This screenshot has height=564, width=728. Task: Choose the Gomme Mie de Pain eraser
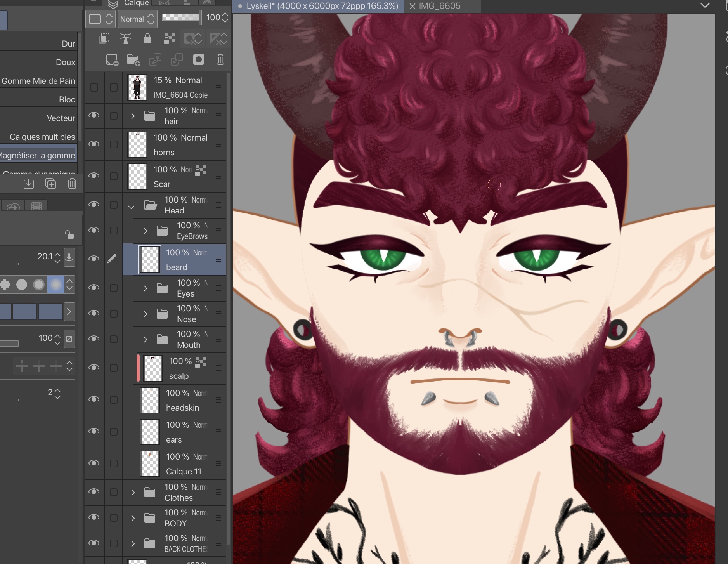coord(38,81)
